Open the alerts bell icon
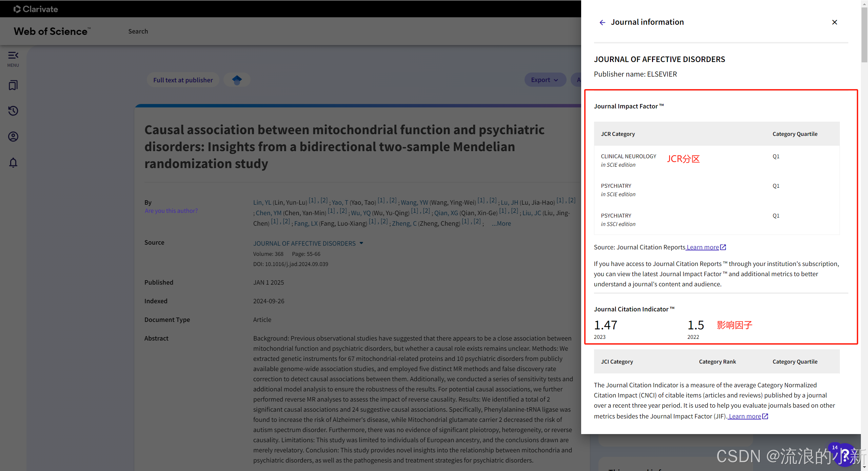This screenshot has width=868, height=471. coord(13,163)
